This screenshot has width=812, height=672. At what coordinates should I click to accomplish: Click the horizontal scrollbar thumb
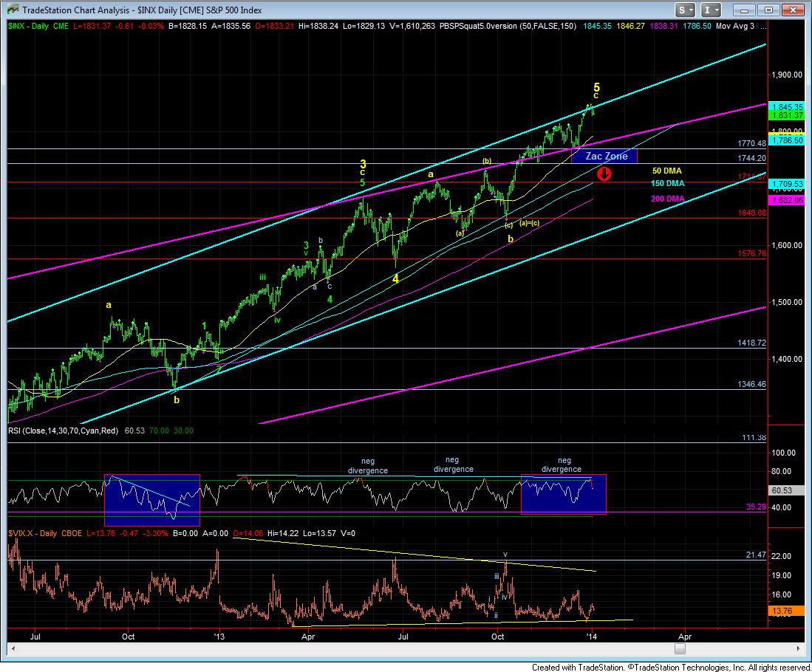[680, 648]
